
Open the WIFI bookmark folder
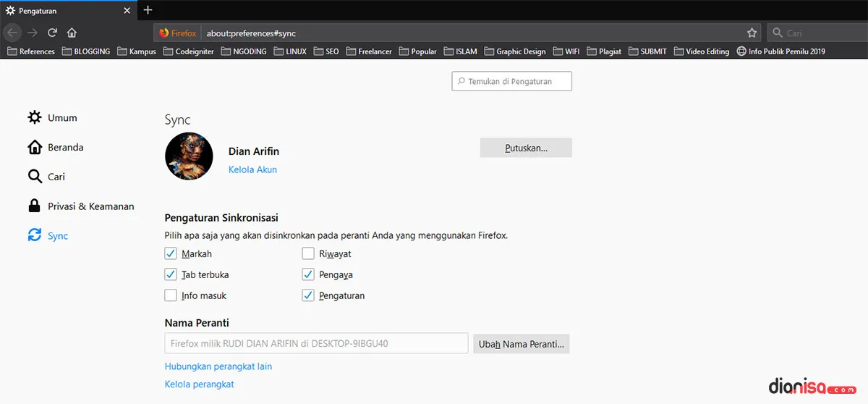566,51
